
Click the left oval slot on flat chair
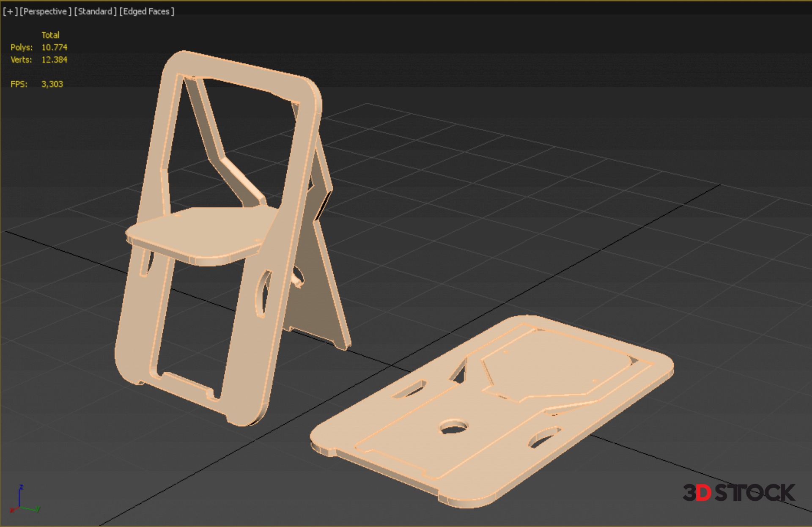[409, 389]
